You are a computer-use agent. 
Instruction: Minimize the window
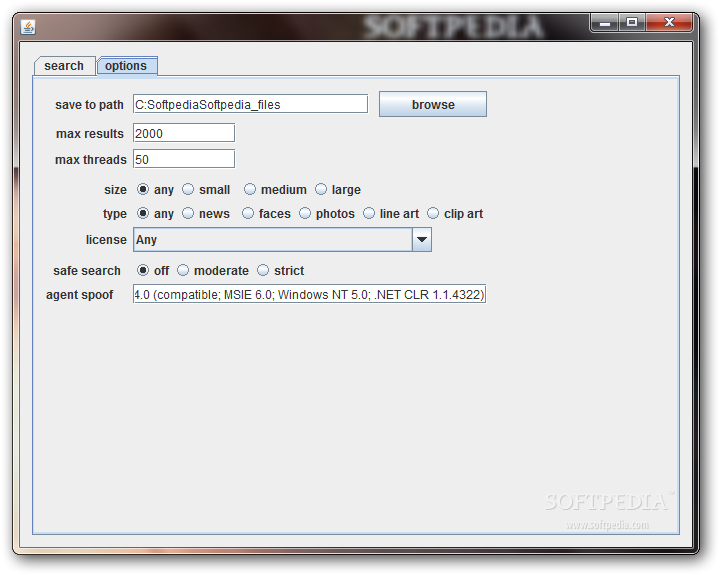[605, 22]
